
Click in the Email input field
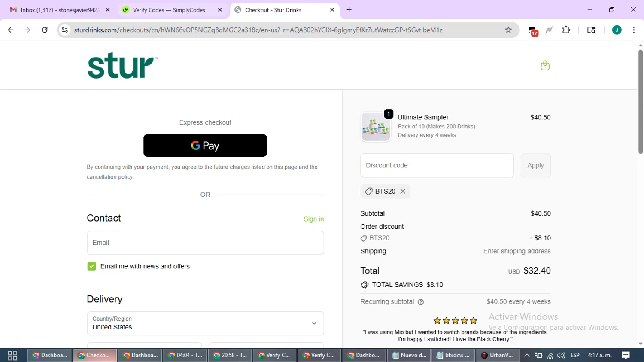pos(205,243)
